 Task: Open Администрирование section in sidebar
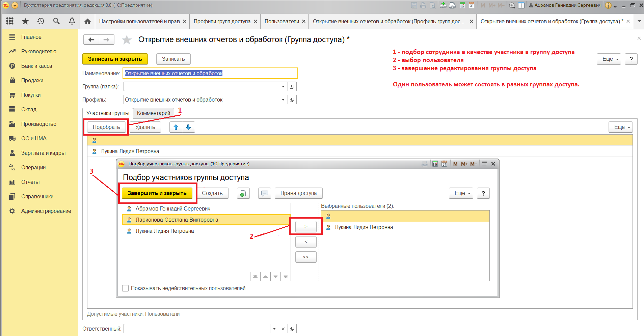coord(46,211)
